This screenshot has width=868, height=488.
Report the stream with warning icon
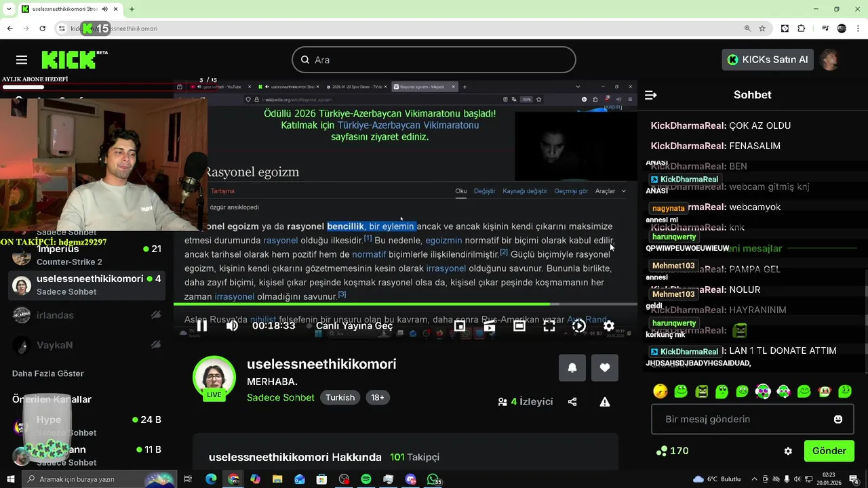coord(605,402)
